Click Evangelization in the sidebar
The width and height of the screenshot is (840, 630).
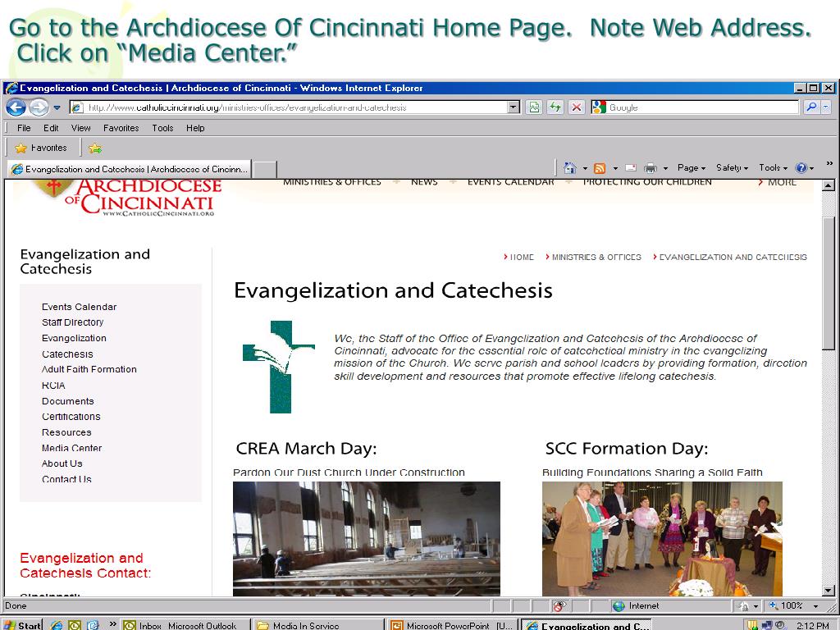[74, 338]
